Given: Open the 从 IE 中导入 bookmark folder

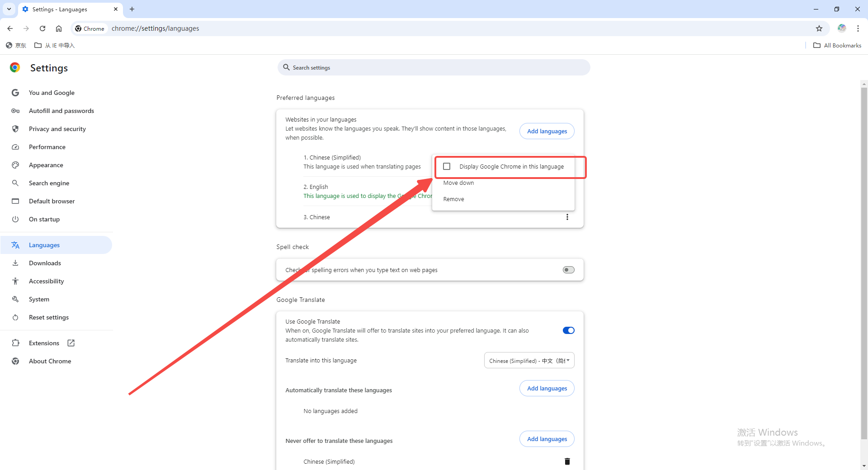Looking at the screenshot, I should (x=55, y=45).
